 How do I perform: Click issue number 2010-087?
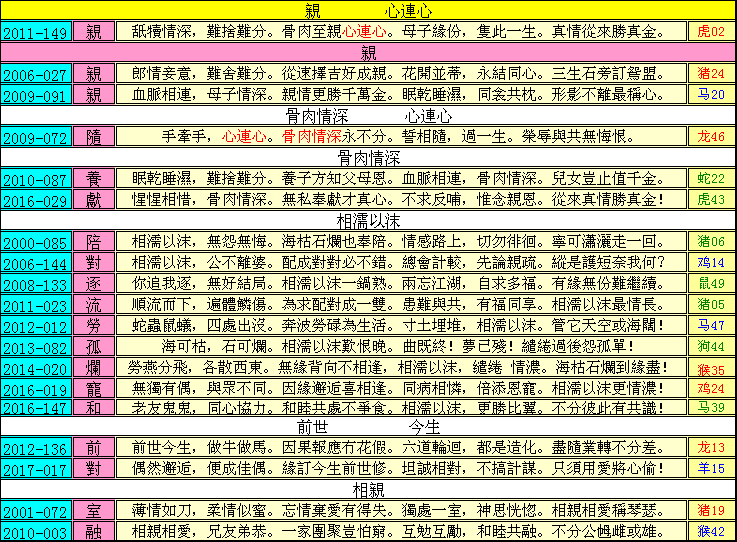[36, 179]
